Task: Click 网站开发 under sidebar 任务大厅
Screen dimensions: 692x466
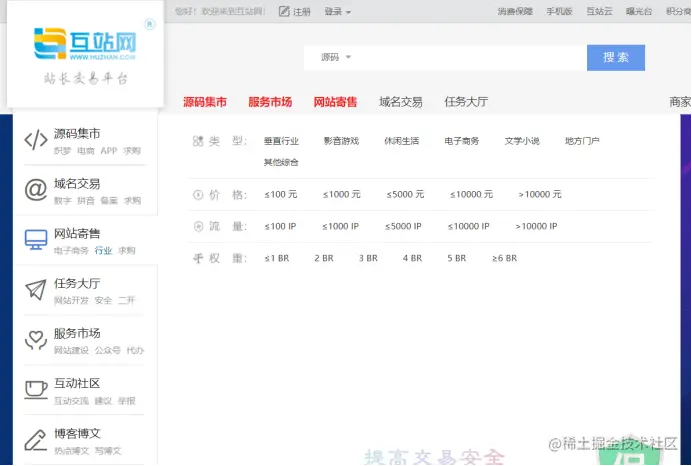Action: click(71, 301)
